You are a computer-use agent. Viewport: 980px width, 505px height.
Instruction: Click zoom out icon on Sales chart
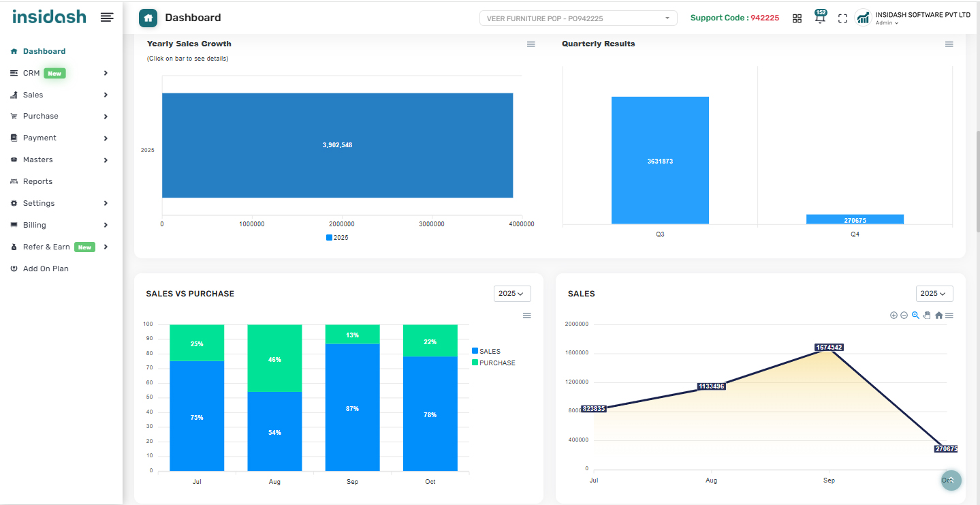pos(904,316)
